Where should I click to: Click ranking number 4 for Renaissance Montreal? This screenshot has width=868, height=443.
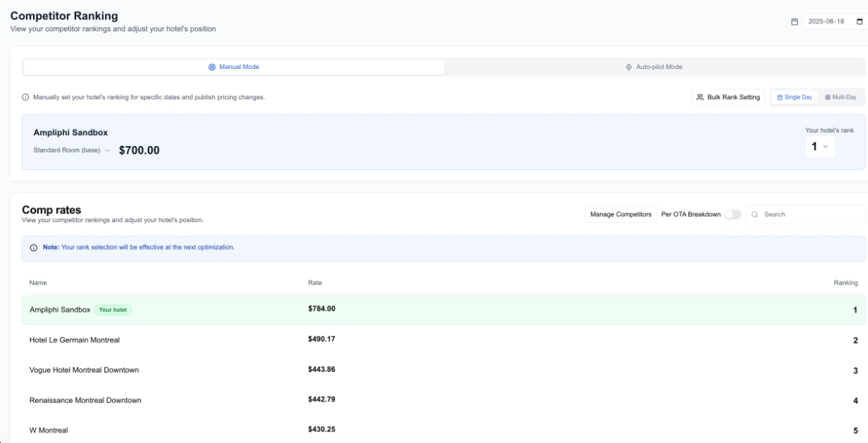point(856,401)
